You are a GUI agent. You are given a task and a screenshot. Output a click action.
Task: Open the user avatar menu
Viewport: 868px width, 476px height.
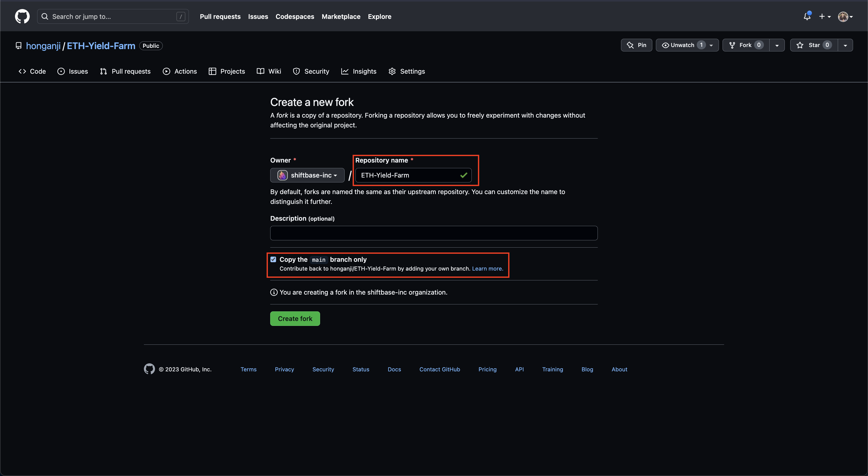(845, 17)
